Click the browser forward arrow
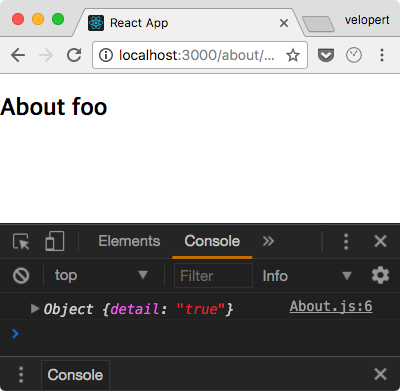 click(46, 55)
